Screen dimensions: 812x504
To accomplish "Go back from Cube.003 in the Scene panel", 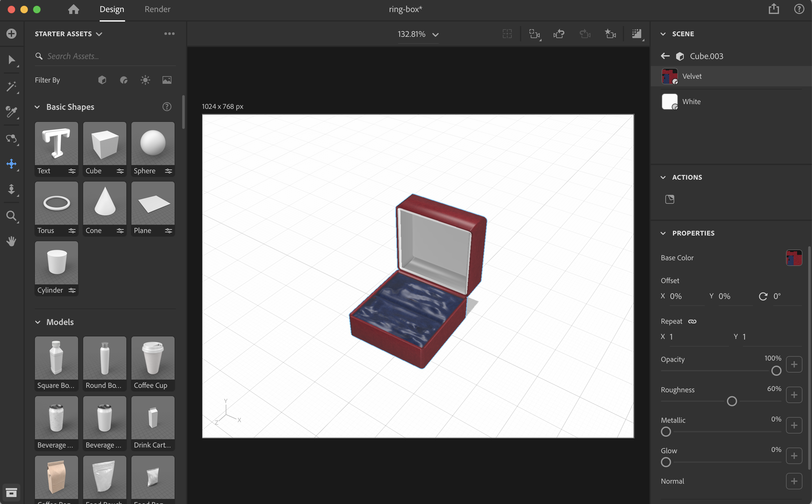I will coord(665,56).
